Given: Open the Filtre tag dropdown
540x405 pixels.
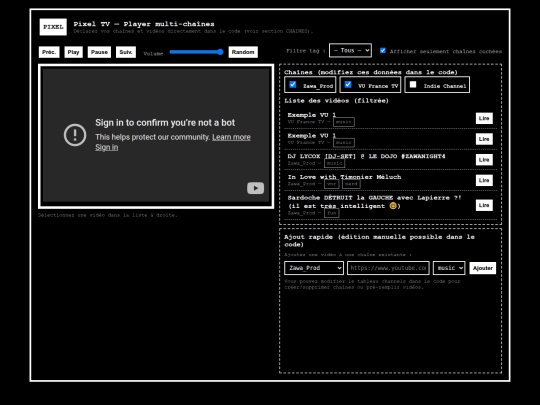Looking at the screenshot, I should point(350,50).
